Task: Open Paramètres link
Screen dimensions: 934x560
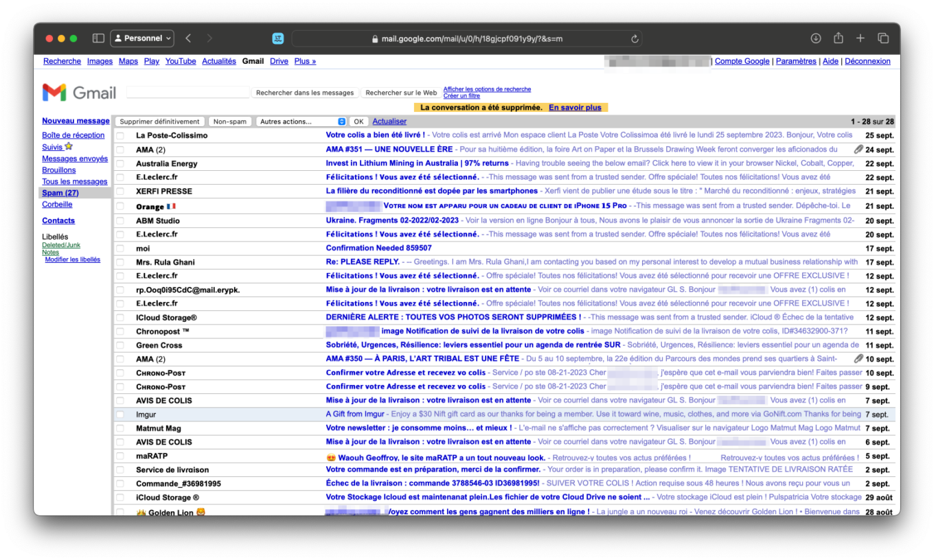Action: [x=796, y=61]
